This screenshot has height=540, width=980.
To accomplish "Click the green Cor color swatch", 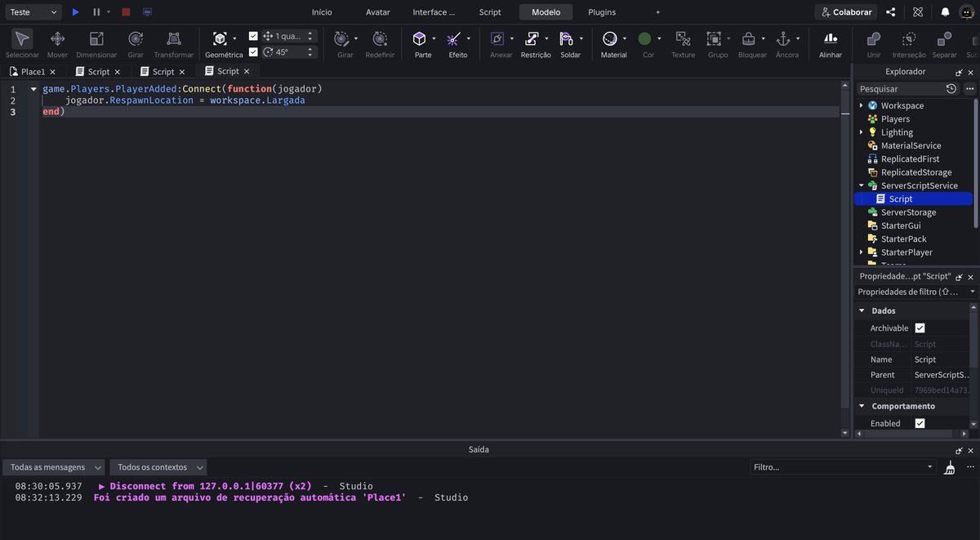I will click(644, 38).
